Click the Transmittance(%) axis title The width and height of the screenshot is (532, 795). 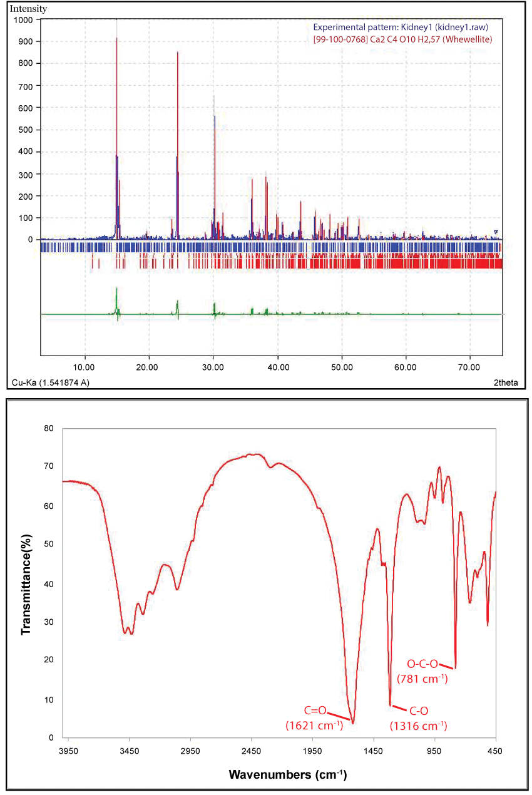click(26, 582)
